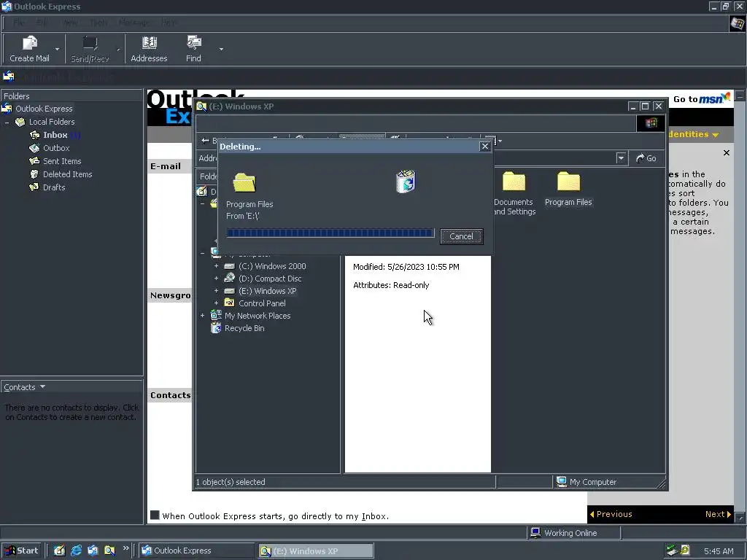747x560 pixels.
Task: Open the Identities dropdown
Action: coord(693,134)
